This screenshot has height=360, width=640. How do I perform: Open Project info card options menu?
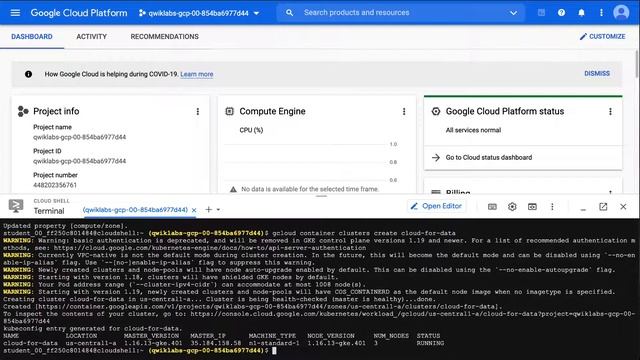[198, 111]
